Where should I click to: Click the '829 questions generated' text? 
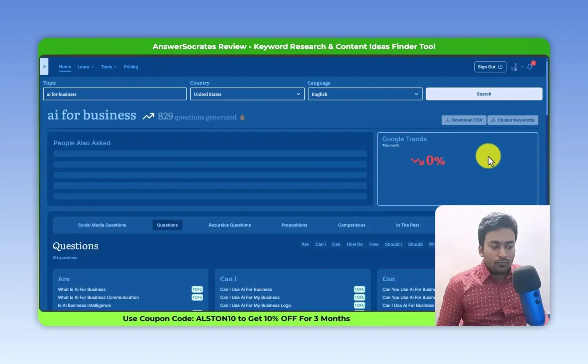pyautogui.click(x=197, y=117)
